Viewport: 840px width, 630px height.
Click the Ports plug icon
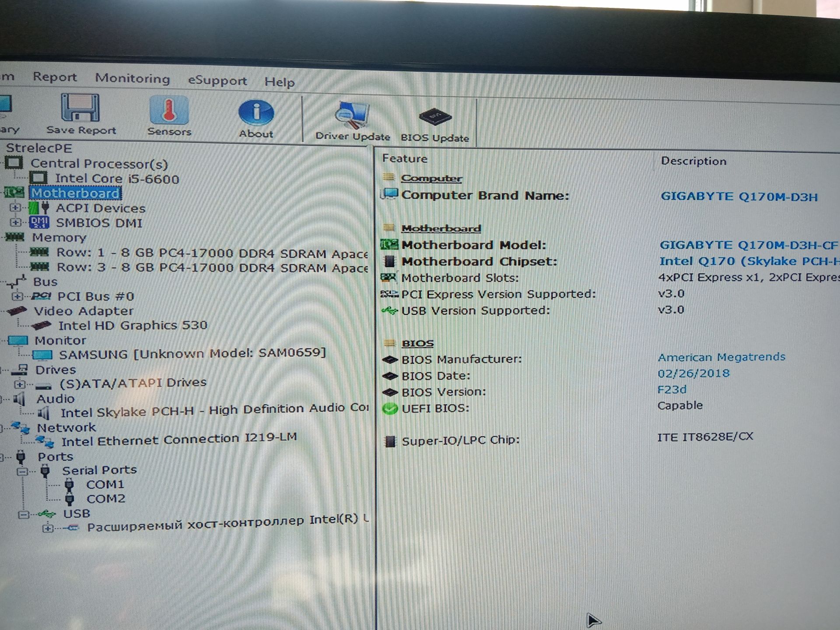pyautogui.click(x=21, y=457)
